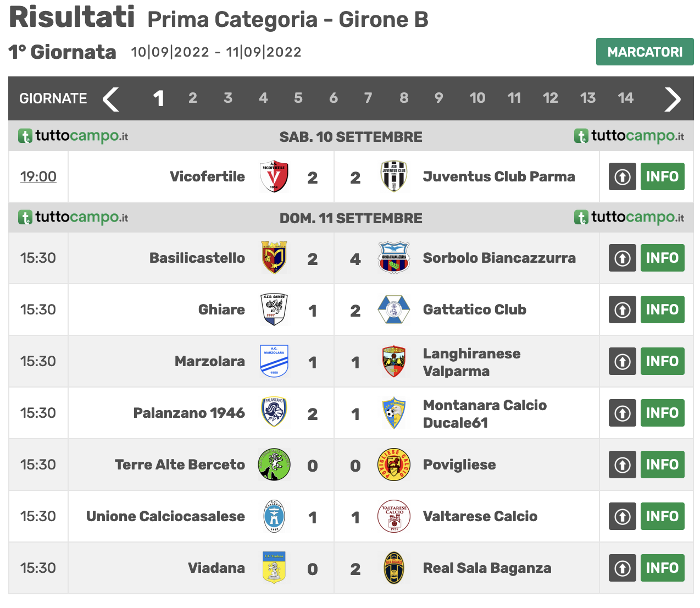Open INFO for Vicofertile vs Juventus Club Parma
This screenshot has height=608, width=700.
pyautogui.click(x=663, y=176)
